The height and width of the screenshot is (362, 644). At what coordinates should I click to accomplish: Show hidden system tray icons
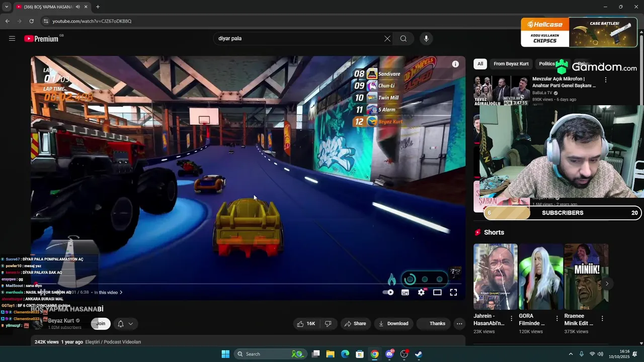click(x=571, y=354)
